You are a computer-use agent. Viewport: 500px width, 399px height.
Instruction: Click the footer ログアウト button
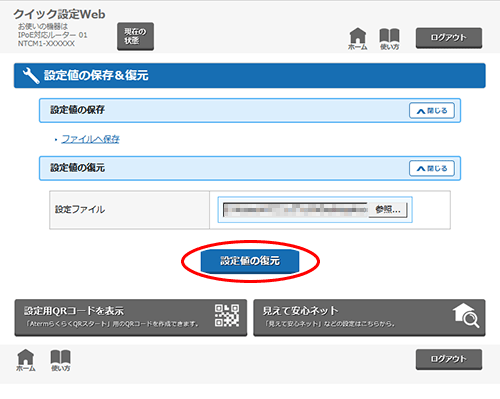tap(449, 359)
